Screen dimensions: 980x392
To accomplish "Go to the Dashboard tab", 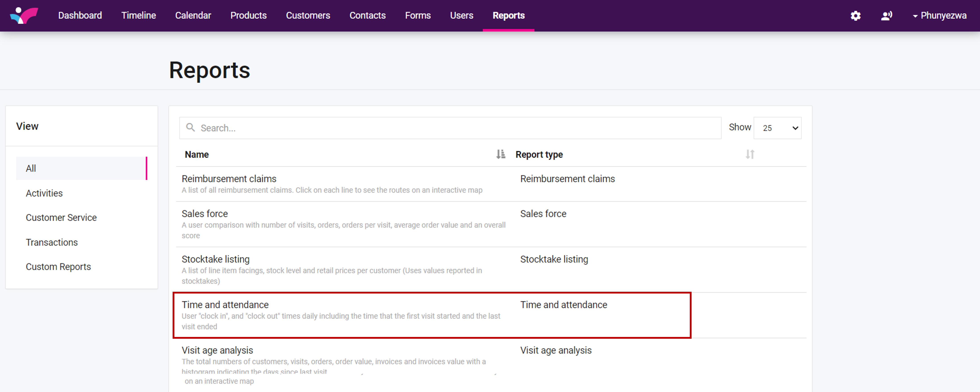I will tap(80, 16).
